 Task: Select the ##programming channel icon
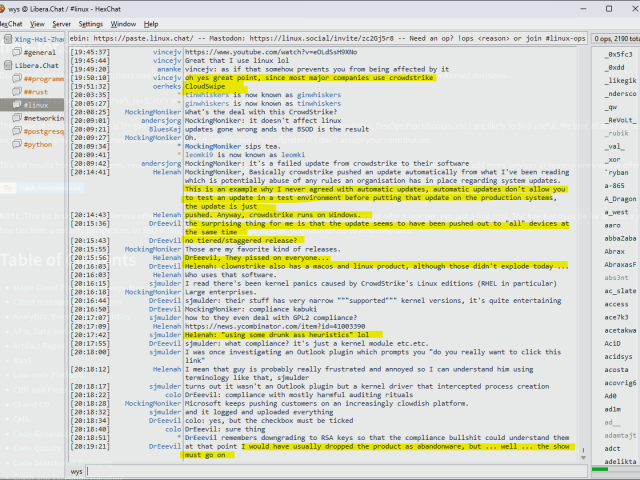(15, 78)
